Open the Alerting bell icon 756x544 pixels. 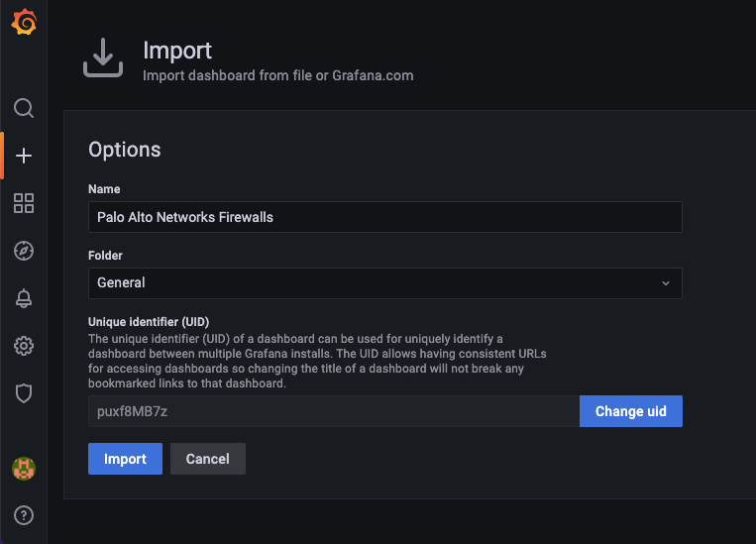tap(24, 298)
